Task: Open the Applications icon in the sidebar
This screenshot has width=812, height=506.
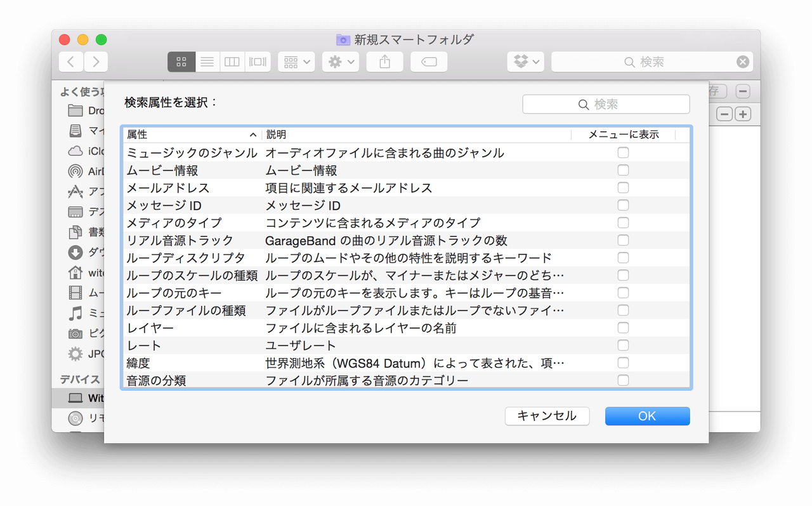Action: coord(75,192)
